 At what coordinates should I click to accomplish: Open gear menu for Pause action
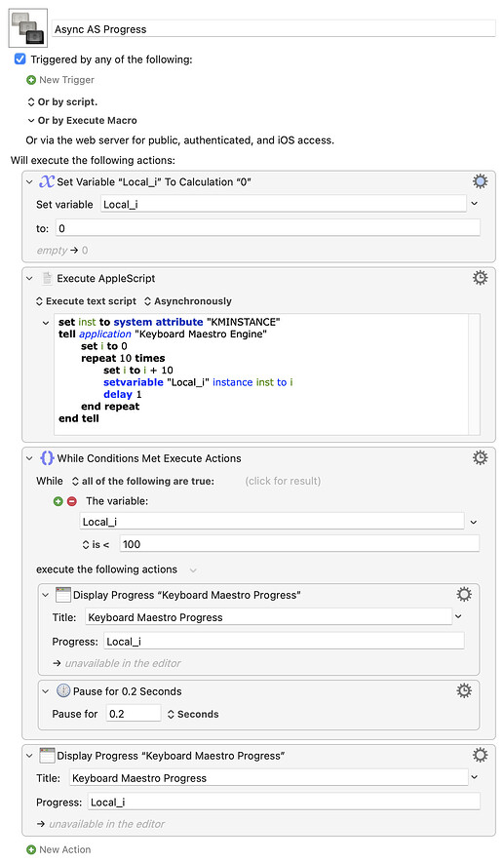coord(464,690)
